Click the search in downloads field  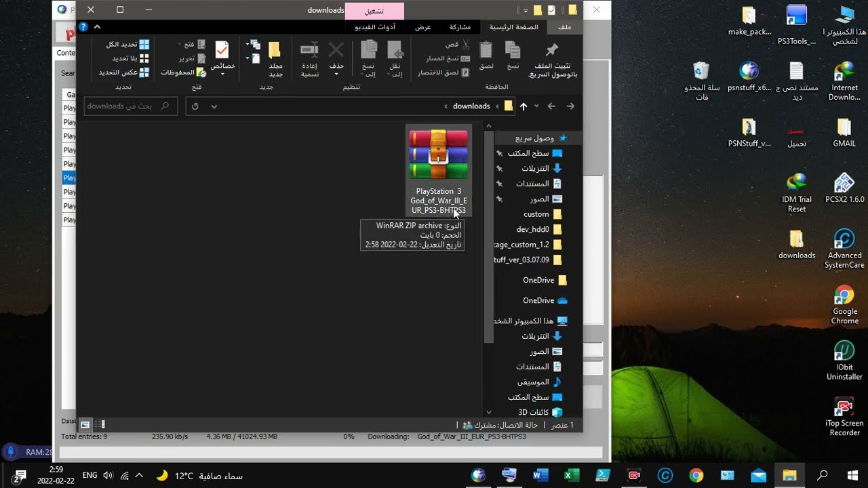pos(130,106)
